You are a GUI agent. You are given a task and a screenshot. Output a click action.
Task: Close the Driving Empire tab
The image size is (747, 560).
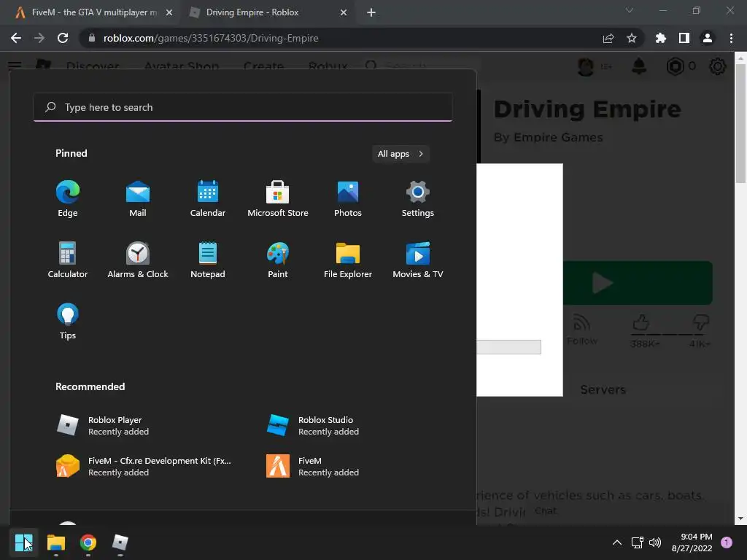[344, 12]
